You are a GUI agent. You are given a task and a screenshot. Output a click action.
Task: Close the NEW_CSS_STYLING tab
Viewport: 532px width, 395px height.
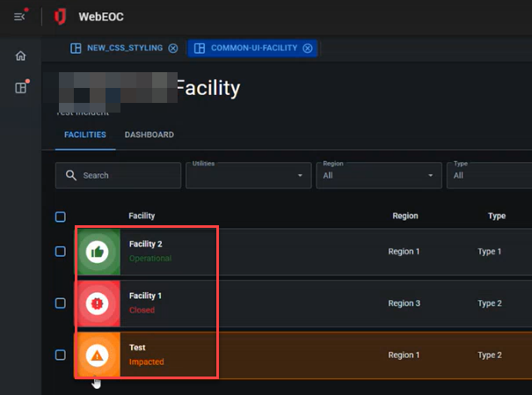point(173,48)
